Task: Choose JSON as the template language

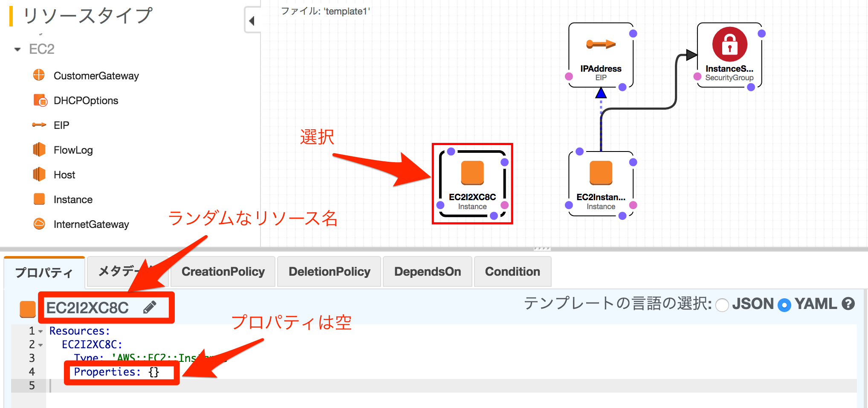Action: [x=722, y=305]
